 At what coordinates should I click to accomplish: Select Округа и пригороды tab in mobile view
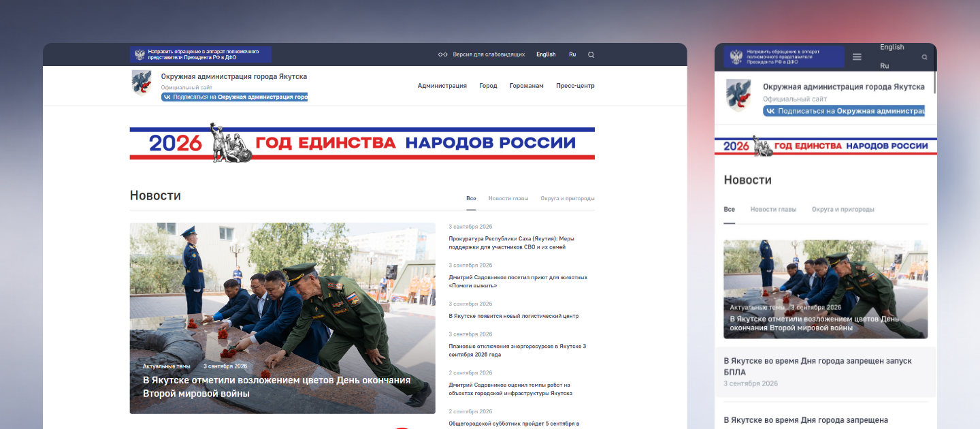pyautogui.click(x=843, y=209)
